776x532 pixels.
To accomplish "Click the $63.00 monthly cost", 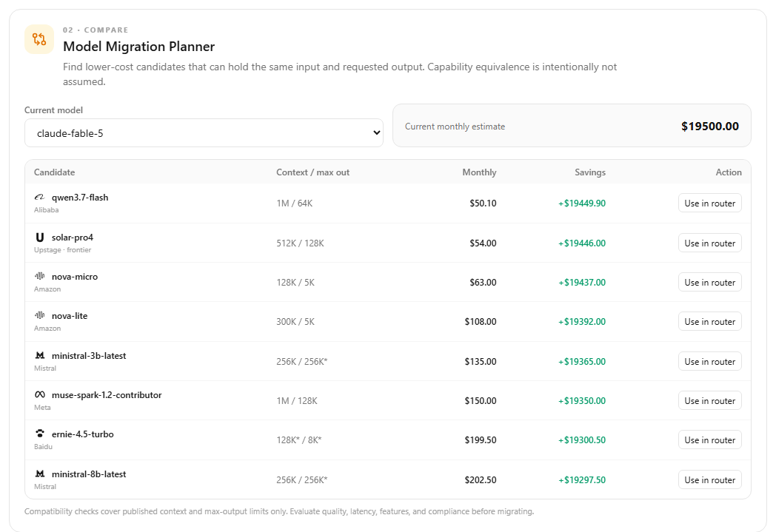I will click(483, 283).
